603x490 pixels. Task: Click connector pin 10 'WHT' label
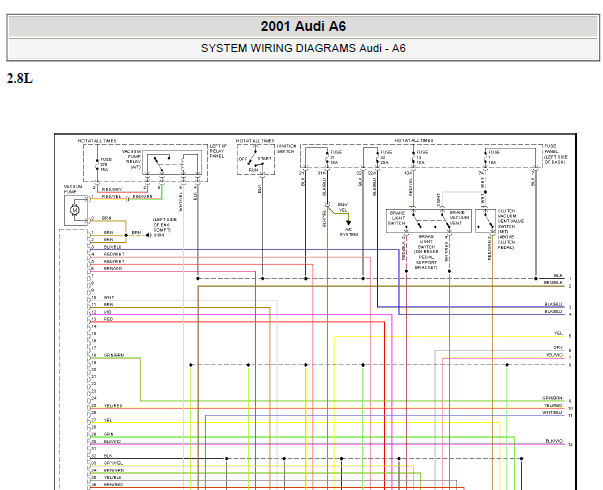109,298
